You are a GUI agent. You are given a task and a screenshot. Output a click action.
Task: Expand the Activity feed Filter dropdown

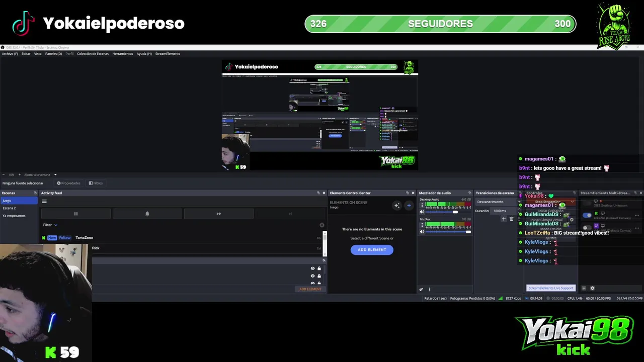pos(50,225)
